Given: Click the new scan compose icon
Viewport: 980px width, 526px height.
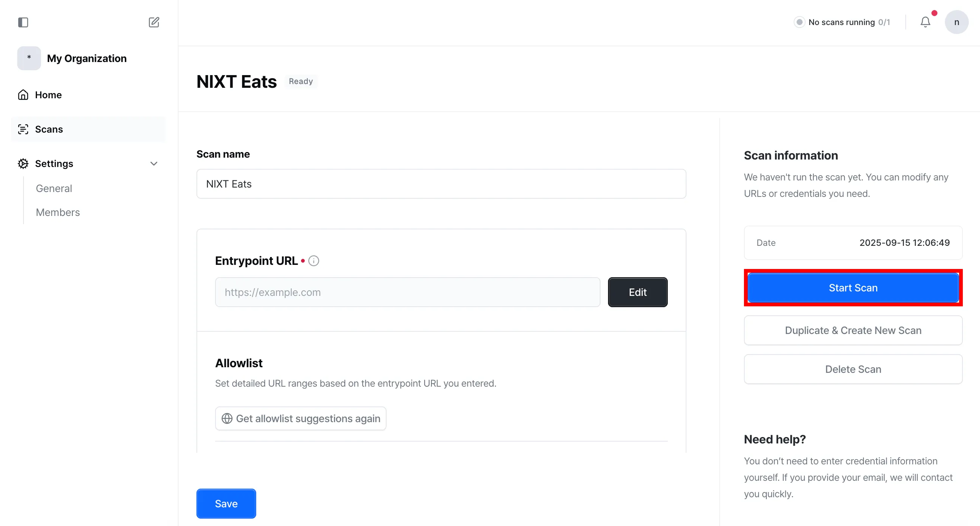Looking at the screenshot, I should [x=154, y=22].
